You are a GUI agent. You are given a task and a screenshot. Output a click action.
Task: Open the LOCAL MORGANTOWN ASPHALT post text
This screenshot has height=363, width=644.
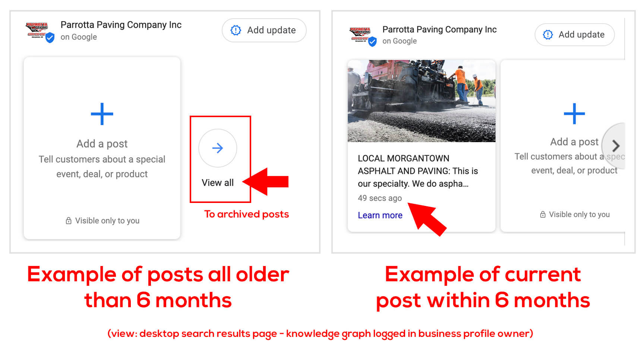pyautogui.click(x=418, y=171)
